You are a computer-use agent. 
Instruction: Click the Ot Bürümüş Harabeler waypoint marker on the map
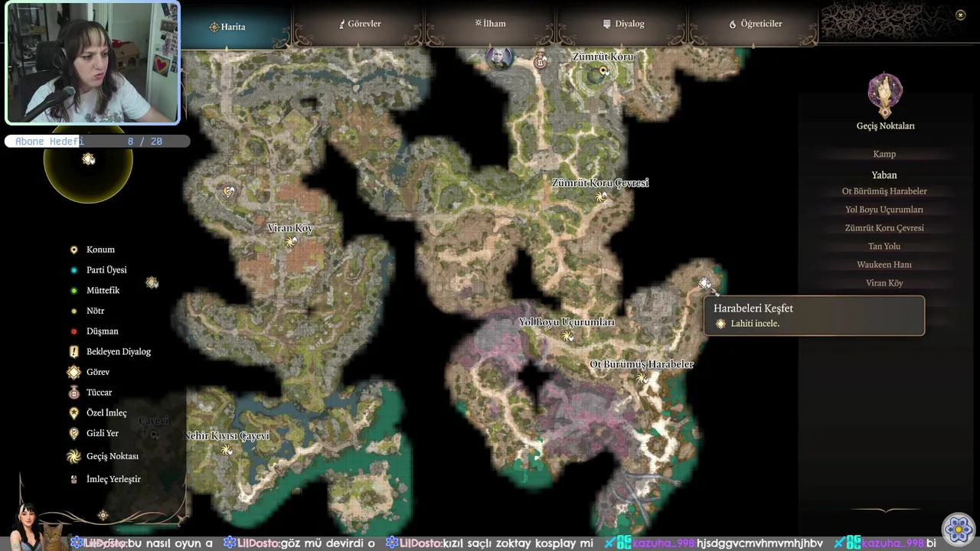pyautogui.click(x=642, y=378)
